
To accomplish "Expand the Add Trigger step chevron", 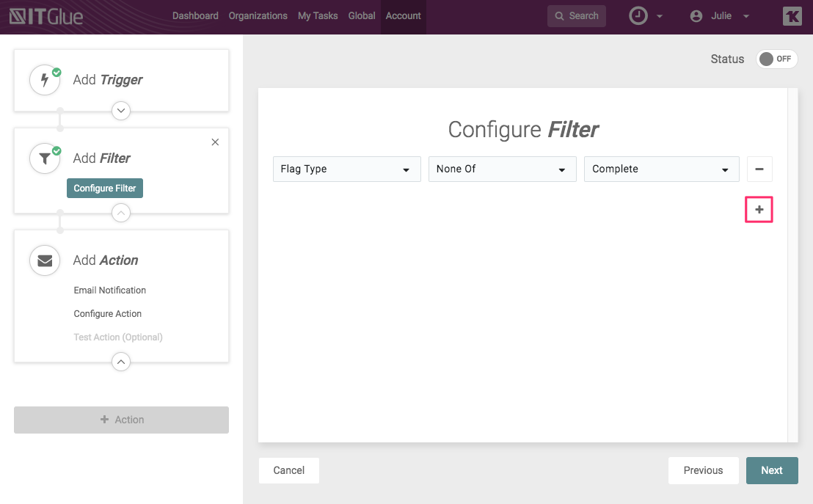I will click(x=121, y=111).
